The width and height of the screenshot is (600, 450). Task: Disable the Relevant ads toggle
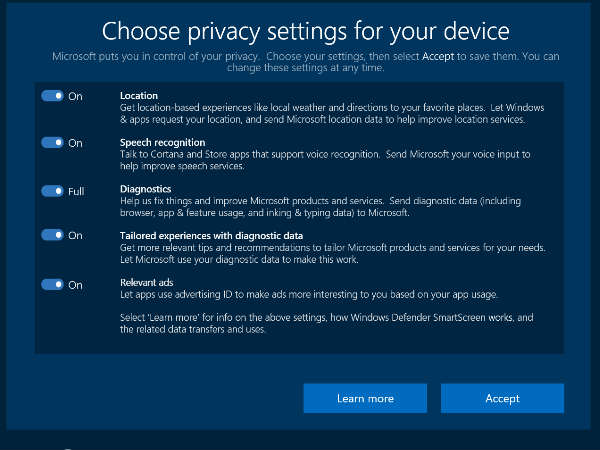tap(52, 284)
